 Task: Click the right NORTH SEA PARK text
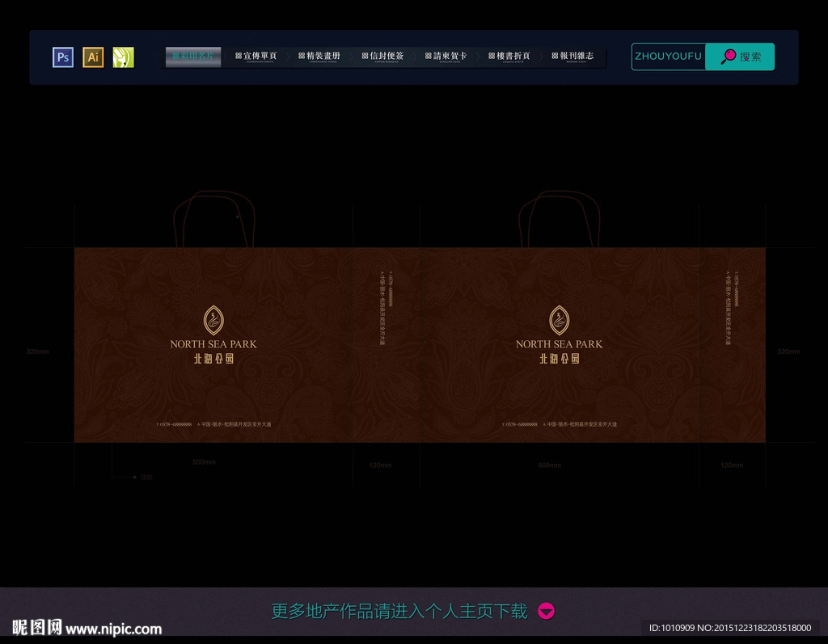(560, 343)
